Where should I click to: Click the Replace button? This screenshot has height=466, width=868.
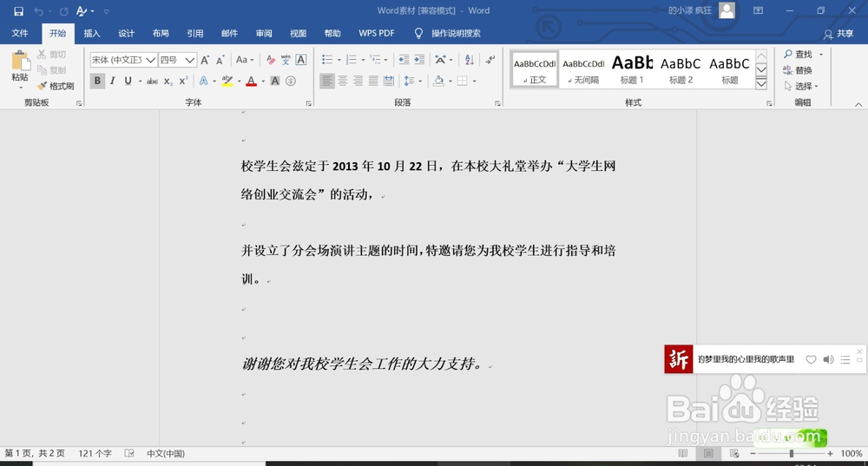coord(798,70)
